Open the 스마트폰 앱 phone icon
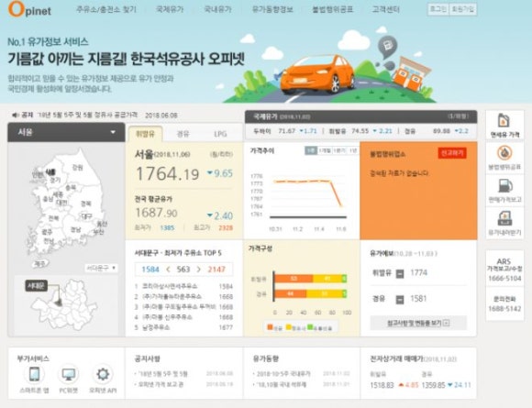Image resolution: width=532 pixels, height=408 pixels. (x=34, y=374)
